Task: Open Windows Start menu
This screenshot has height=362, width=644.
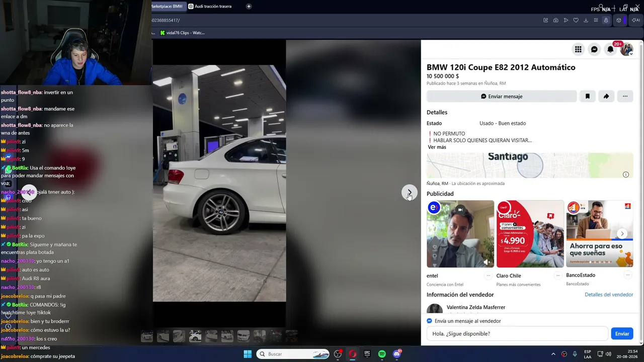Action: tap(248, 354)
